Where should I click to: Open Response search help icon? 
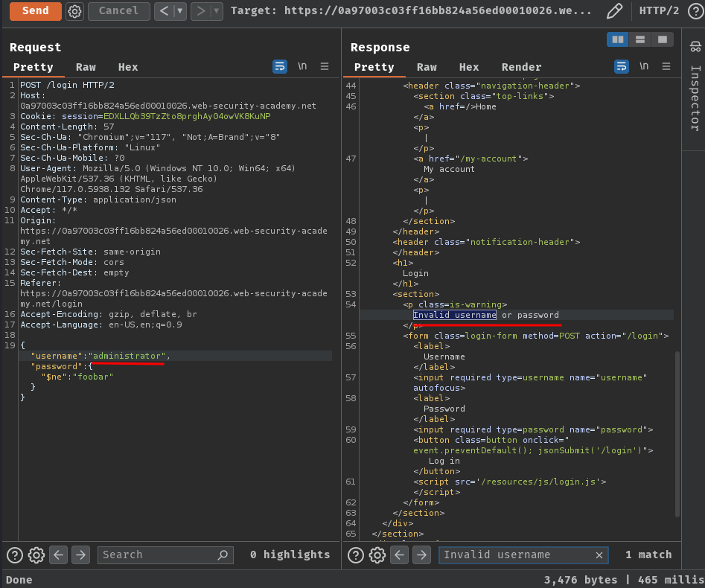tap(356, 555)
